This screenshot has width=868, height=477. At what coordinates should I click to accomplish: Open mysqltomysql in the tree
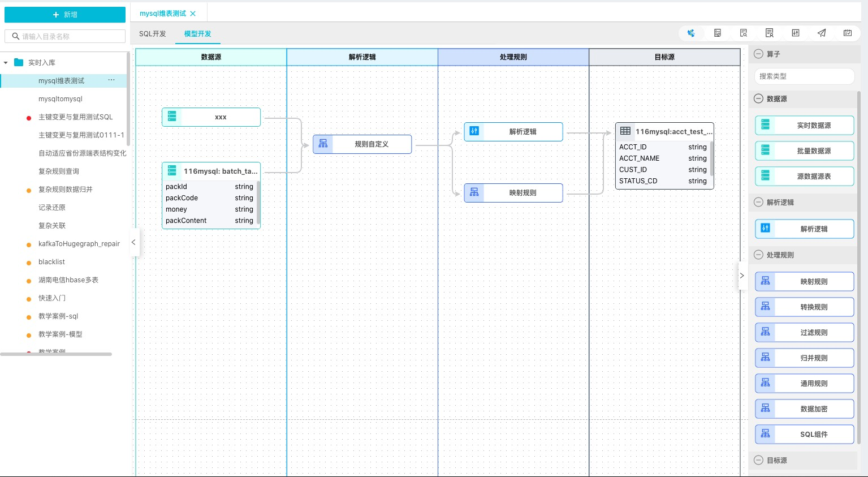tap(61, 99)
